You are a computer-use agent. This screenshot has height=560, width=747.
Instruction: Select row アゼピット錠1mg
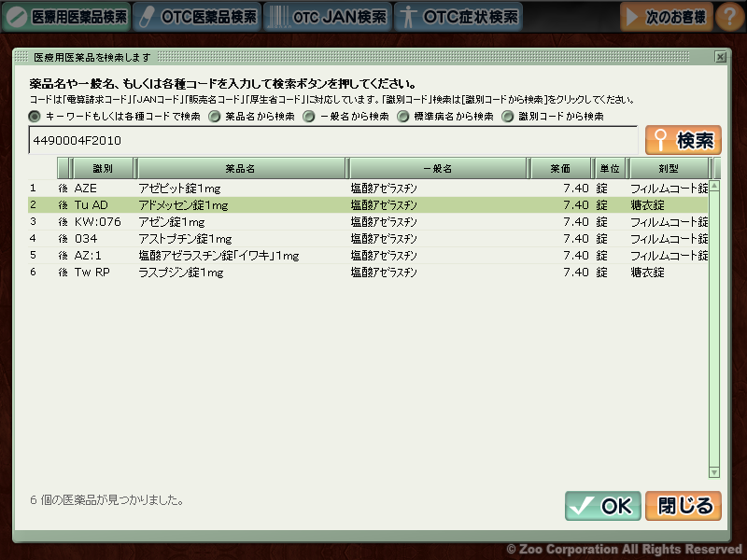pos(368,189)
